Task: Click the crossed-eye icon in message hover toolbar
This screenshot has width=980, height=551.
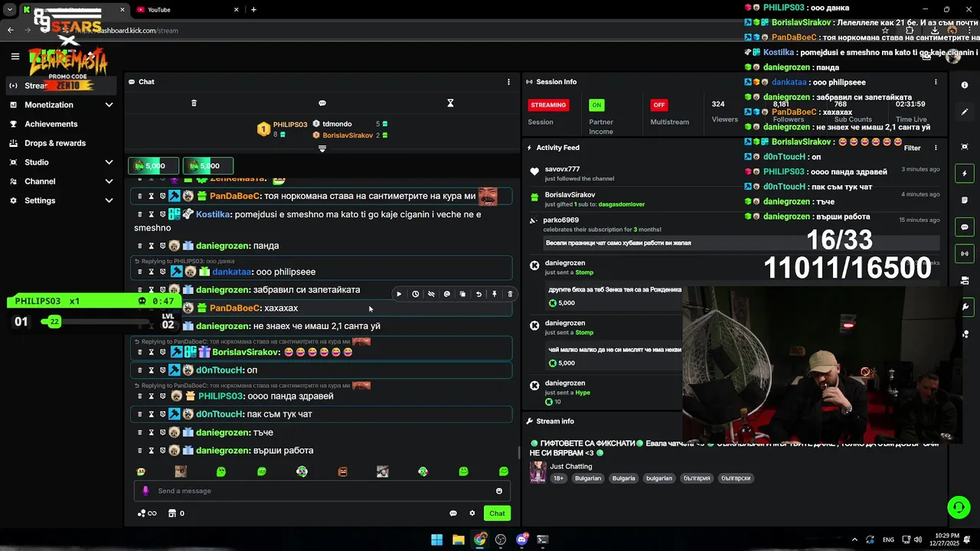Action: point(431,294)
